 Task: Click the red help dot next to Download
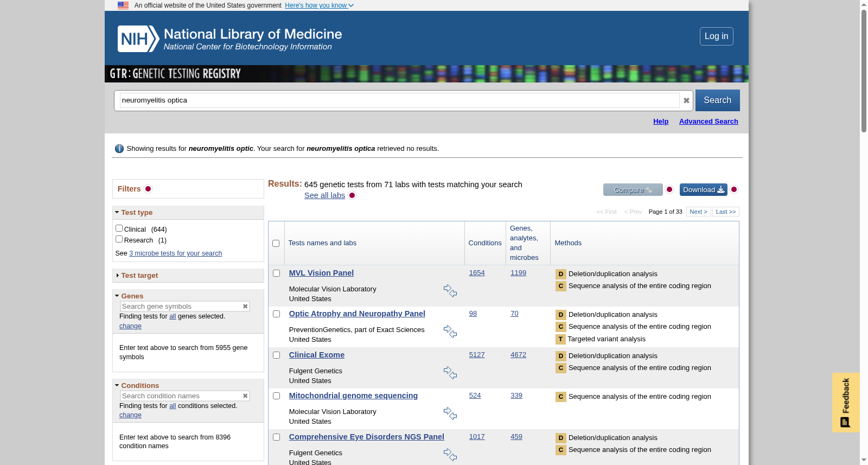(734, 189)
